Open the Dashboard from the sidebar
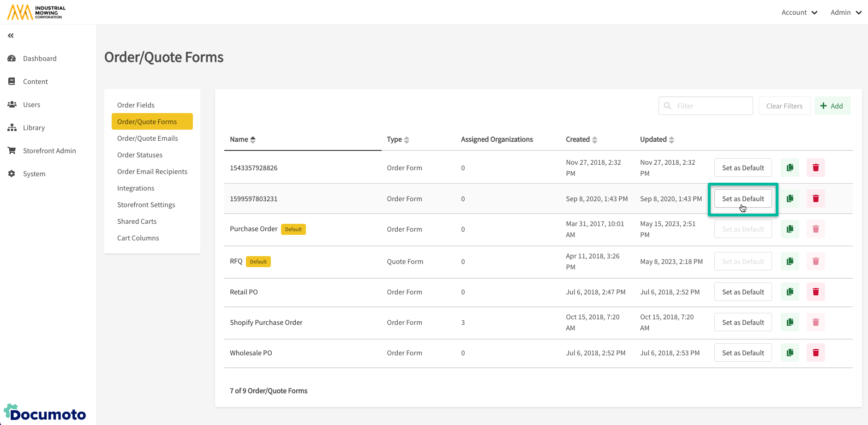The width and height of the screenshot is (868, 425). (40, 59)
